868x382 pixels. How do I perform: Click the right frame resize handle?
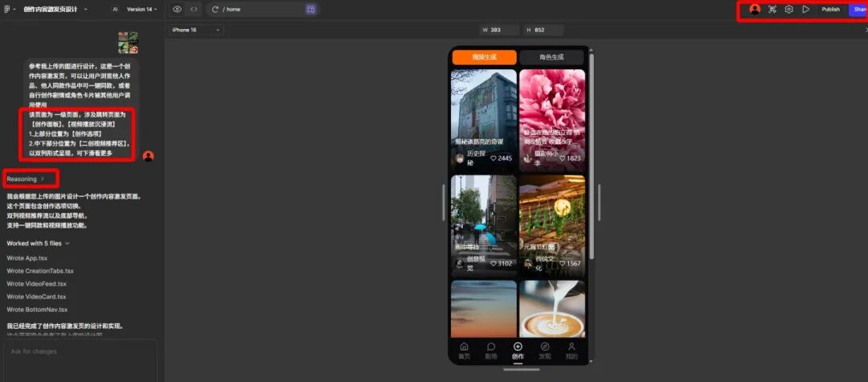[x=599, y=203]
